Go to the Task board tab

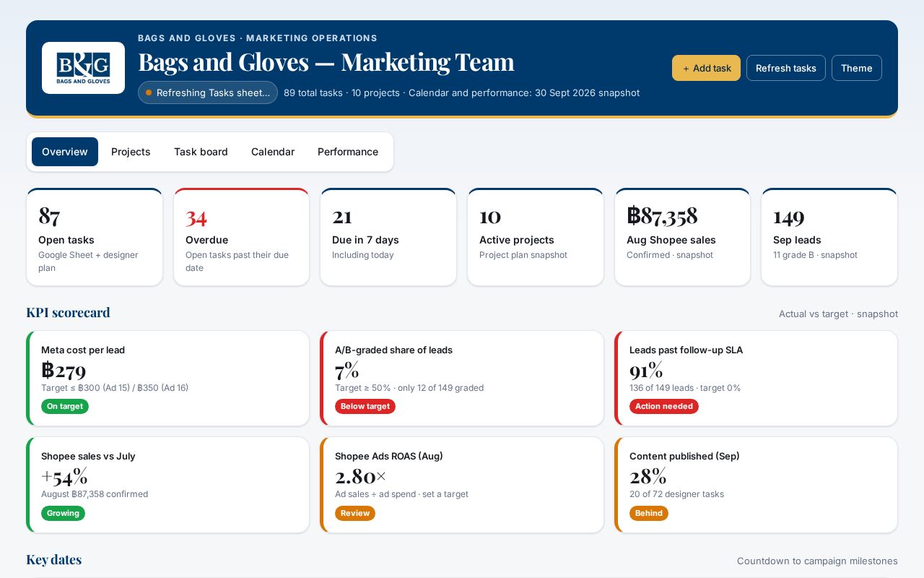pyautogui.click(x=201, y=152)
